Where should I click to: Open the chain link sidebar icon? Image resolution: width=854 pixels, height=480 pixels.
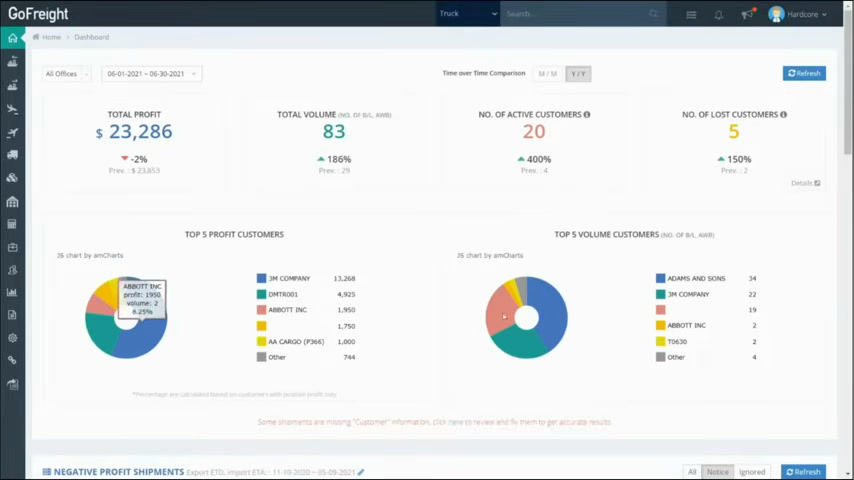12,361
